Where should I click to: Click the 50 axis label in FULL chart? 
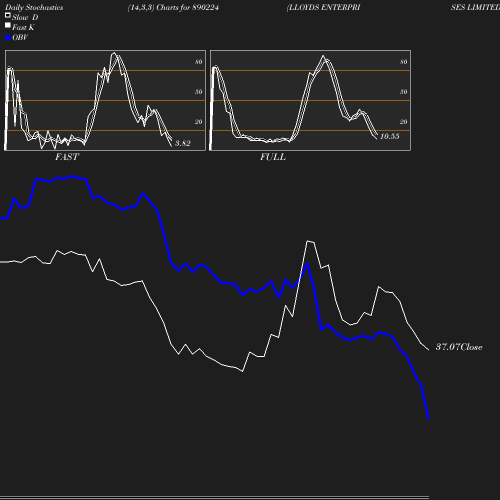click(404, 92)
